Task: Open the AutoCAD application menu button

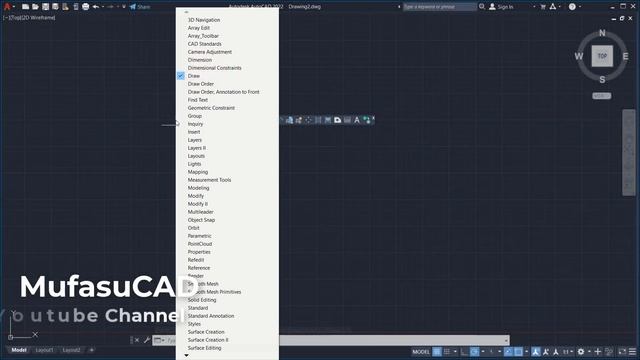Action: pos(7,7)
